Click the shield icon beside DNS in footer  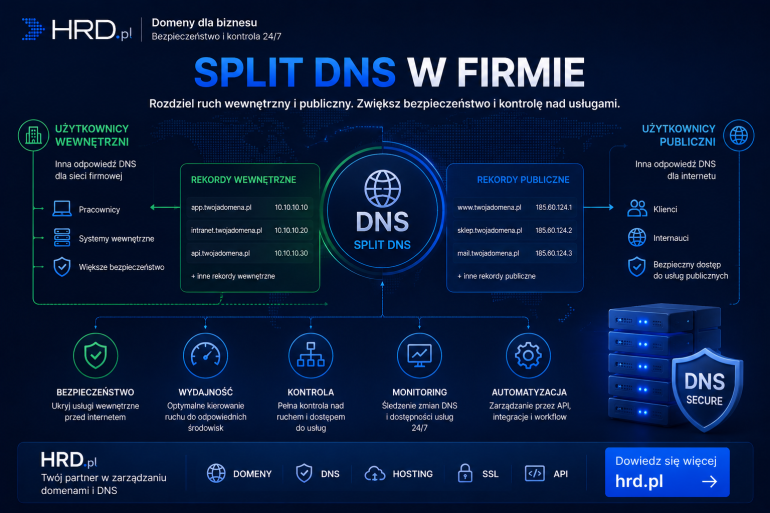(x=304, y=473)
